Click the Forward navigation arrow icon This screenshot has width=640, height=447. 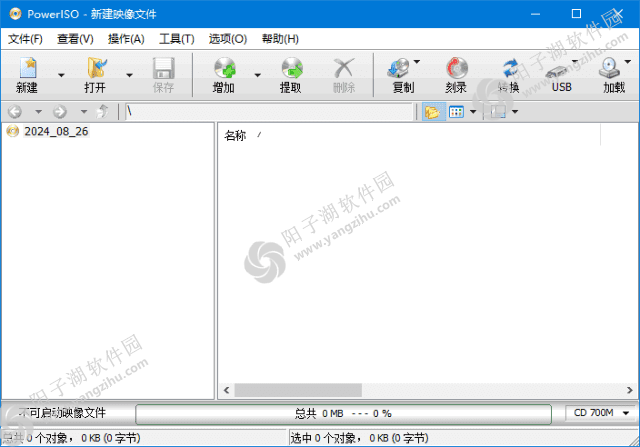tap(60, 111)
